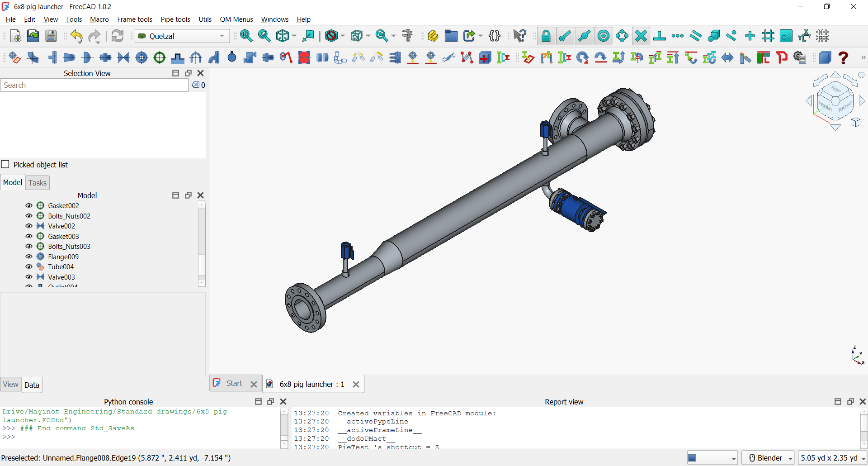The width and height of the screenshot is (868, 466).
Task: Open the draw style dropdown arrow
Action: click(341, 36)
